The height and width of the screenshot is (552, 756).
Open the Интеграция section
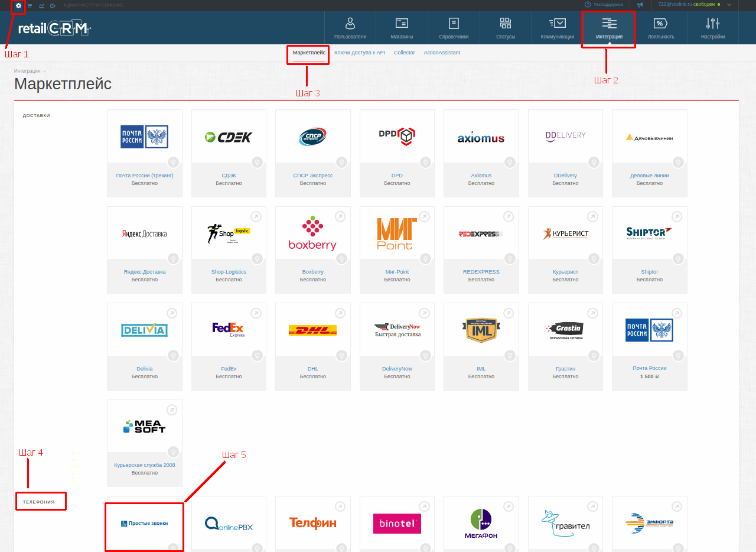[x=609, y=28]
